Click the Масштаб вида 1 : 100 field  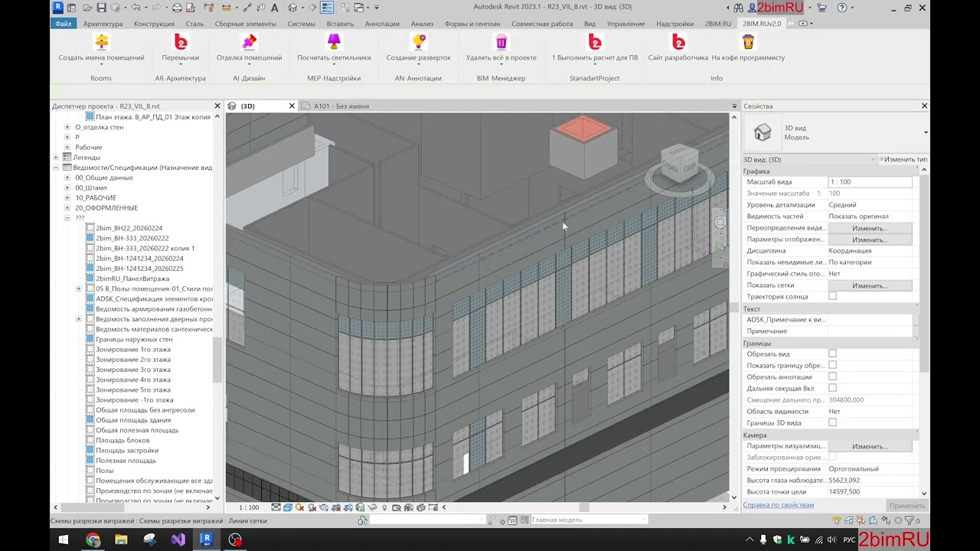click(x=870, y=182)
